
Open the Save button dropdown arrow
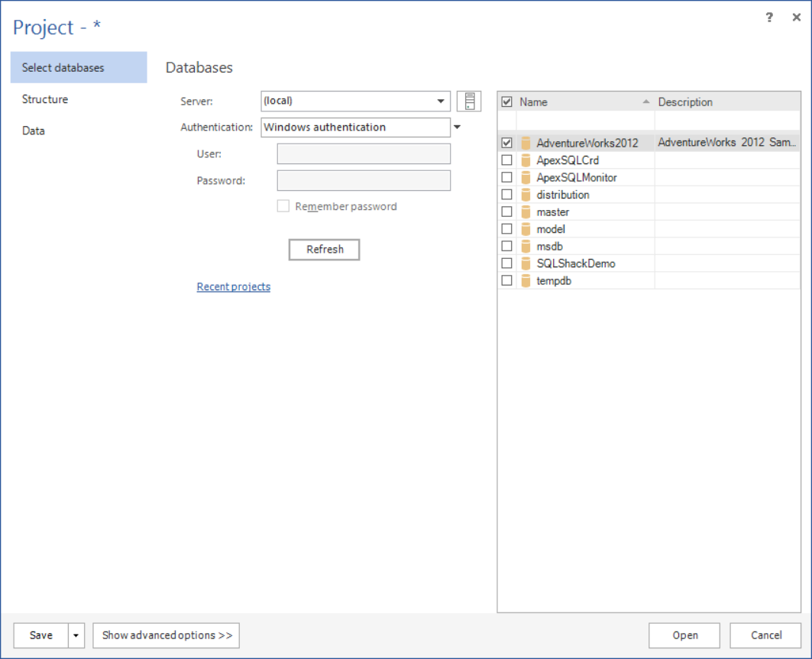click(76, 635)
